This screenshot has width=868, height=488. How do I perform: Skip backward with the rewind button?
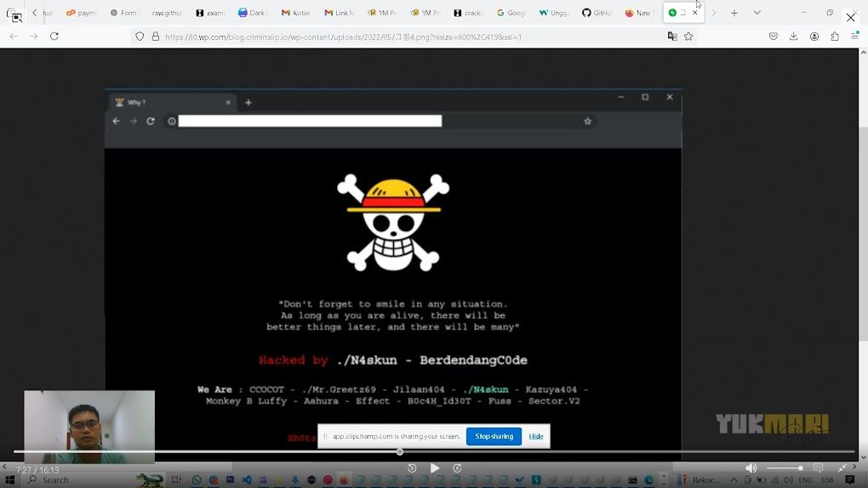click(412, 468)
